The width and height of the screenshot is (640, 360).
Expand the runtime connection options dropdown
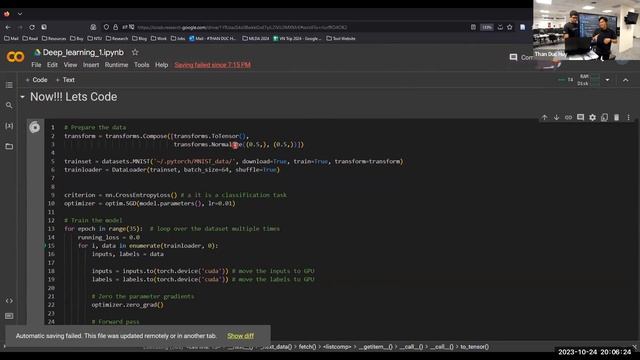coord(607,80)
